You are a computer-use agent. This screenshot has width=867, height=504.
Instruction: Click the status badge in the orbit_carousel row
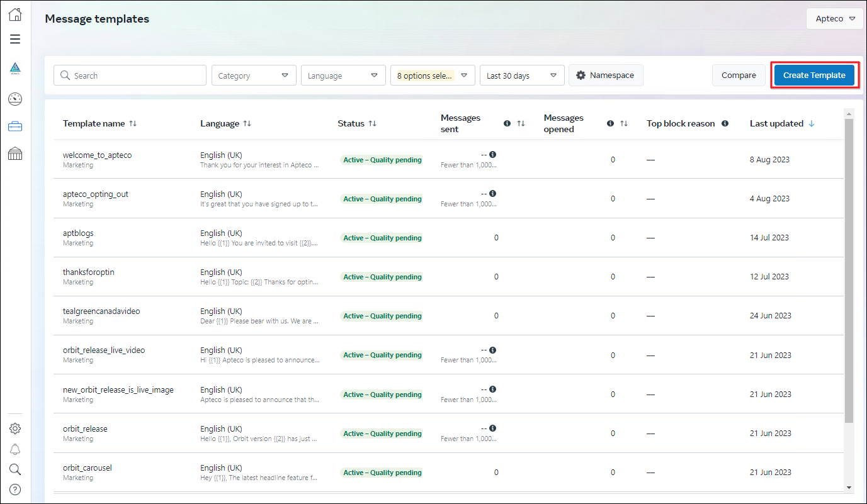pos(382,473)
